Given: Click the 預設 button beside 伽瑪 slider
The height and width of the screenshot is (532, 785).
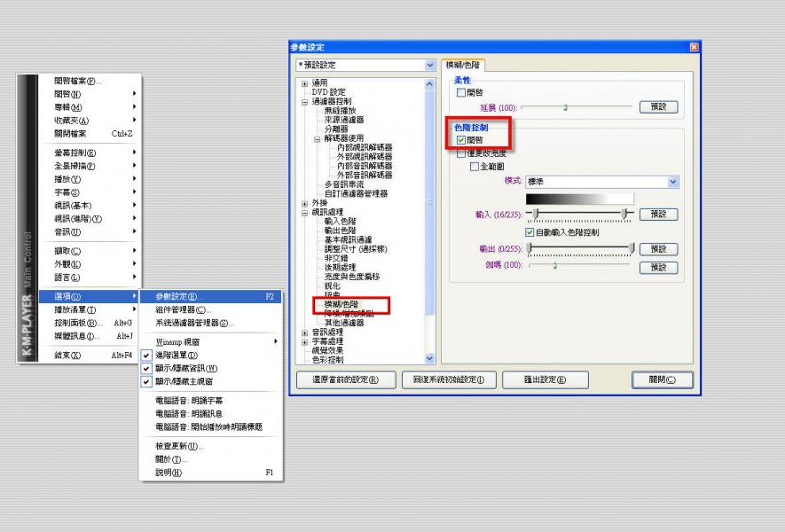Looking at the screenshot, I should pos(658,267).
